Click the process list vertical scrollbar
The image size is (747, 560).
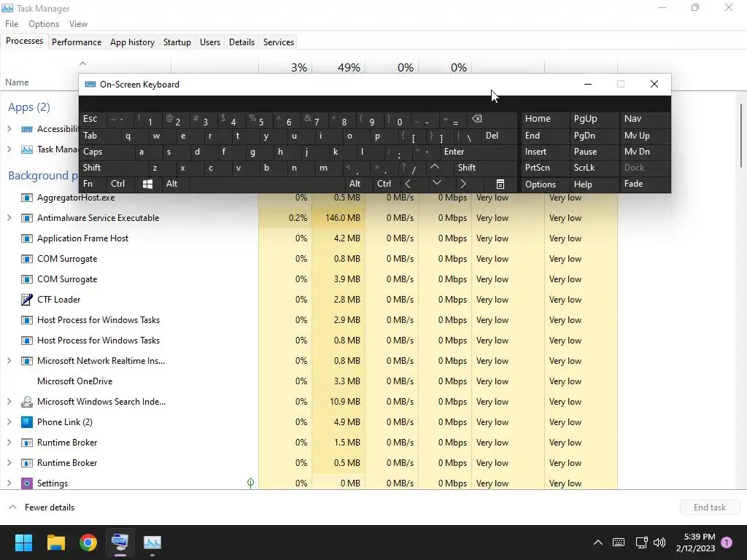click(x=741, y=135)
